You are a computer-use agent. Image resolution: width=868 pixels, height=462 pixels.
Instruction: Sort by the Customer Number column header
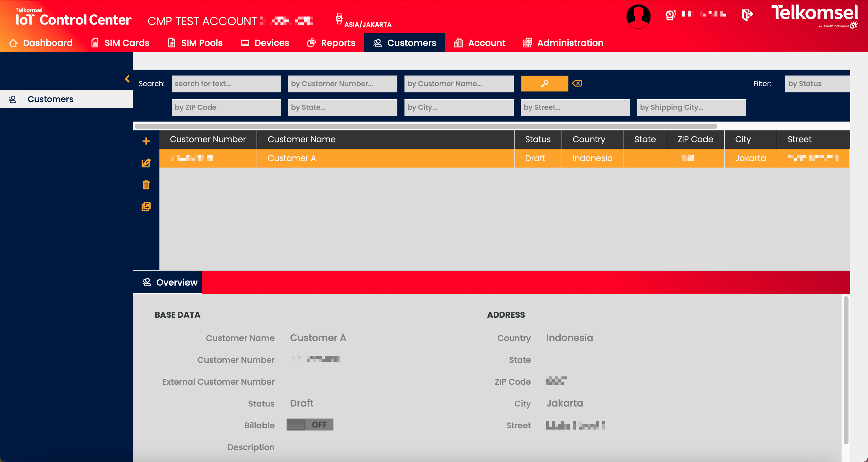coord(208,140)
